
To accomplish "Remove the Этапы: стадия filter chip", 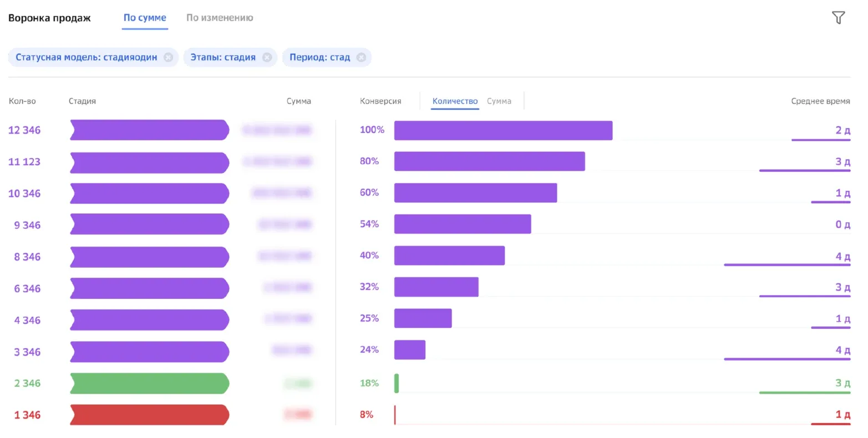I will (x=267, y=57).
